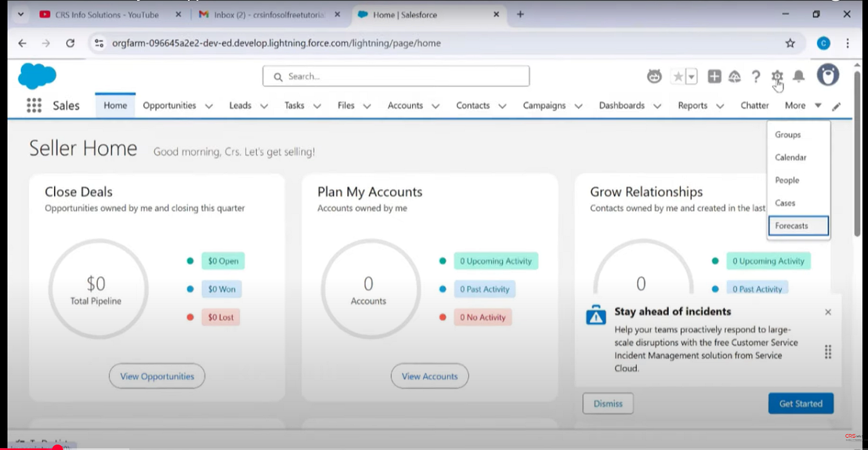Click the View Opportunities button

click(157, 376)
